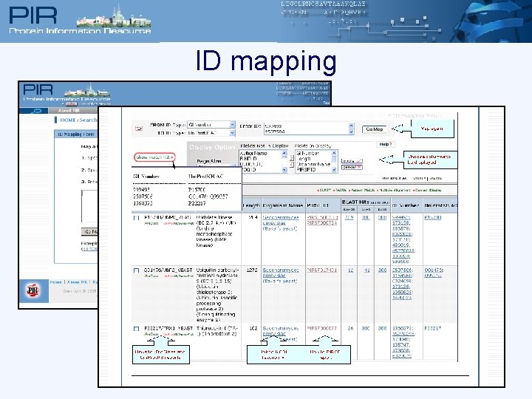Select PIRSFID in Fields in Display list
This screenshot has width=532, height=399.
click(306, 169)
